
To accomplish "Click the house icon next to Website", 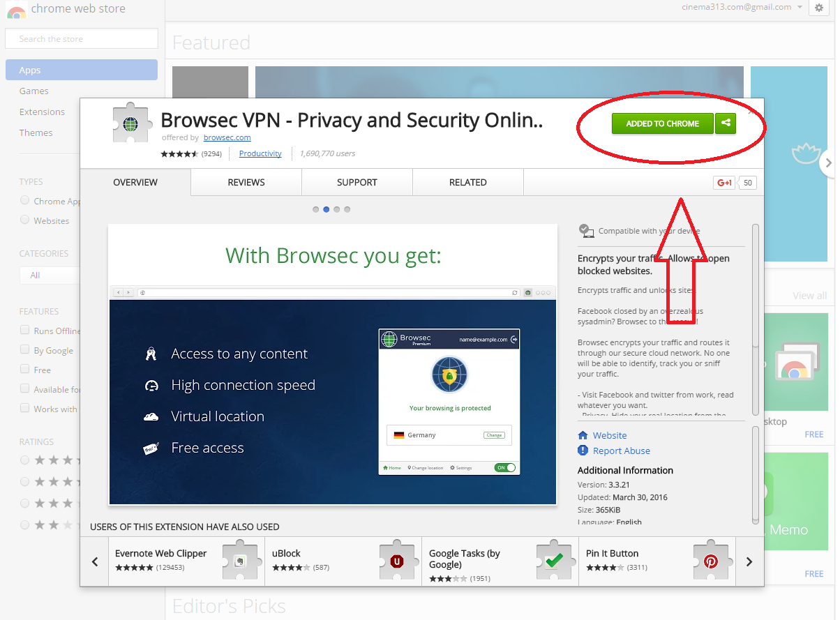I will pyautogui.click(x=583, y=435).
